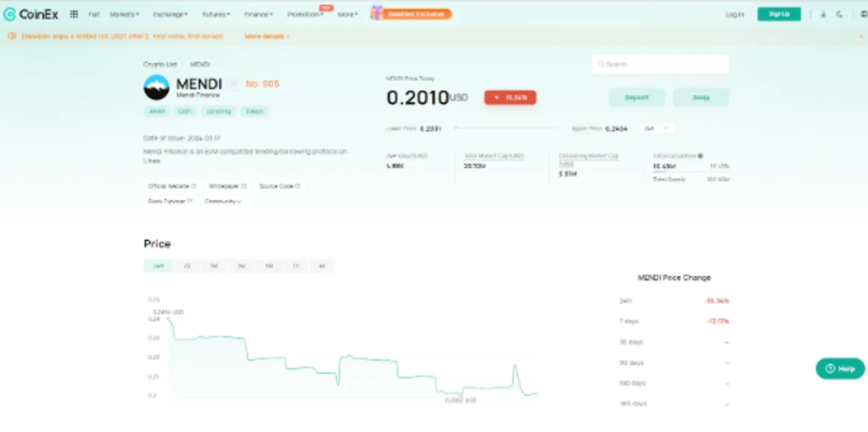Click the red price change percentage badge
Screen dimensions: 868x432
click(510, 98)
